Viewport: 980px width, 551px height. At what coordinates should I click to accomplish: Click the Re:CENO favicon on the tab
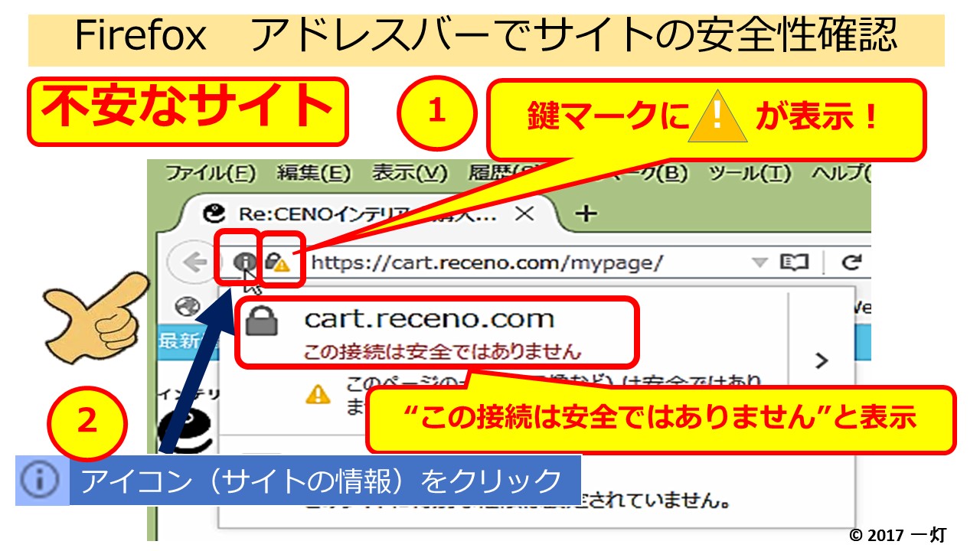pos(215,214)
